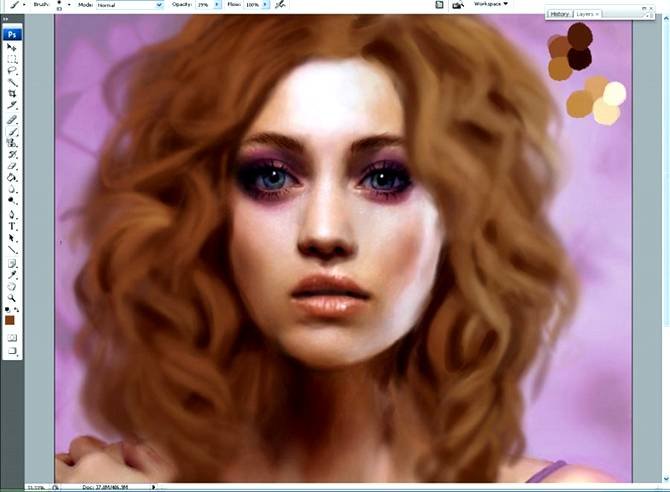Select the Zoom tool in toolbox
670x492 pixels.
pos(13,297)
